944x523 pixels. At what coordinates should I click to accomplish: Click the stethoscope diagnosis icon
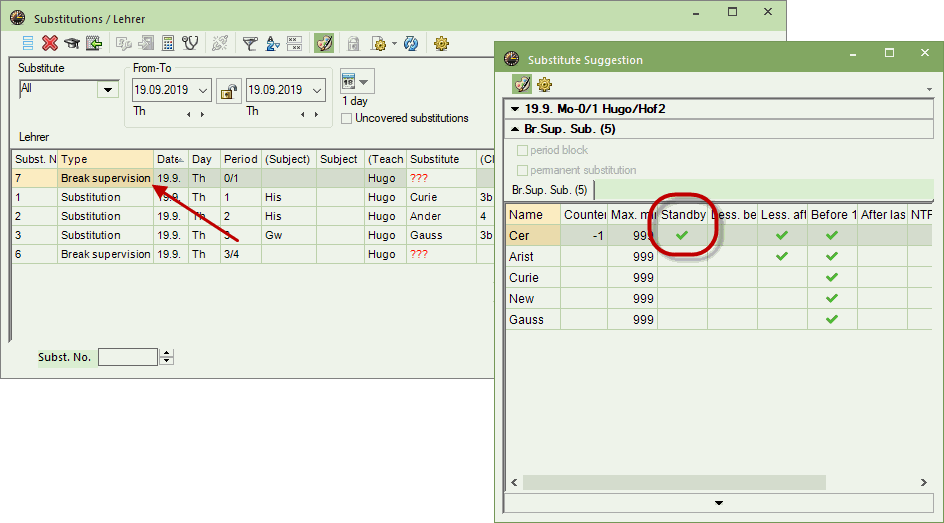pos(190,43)
